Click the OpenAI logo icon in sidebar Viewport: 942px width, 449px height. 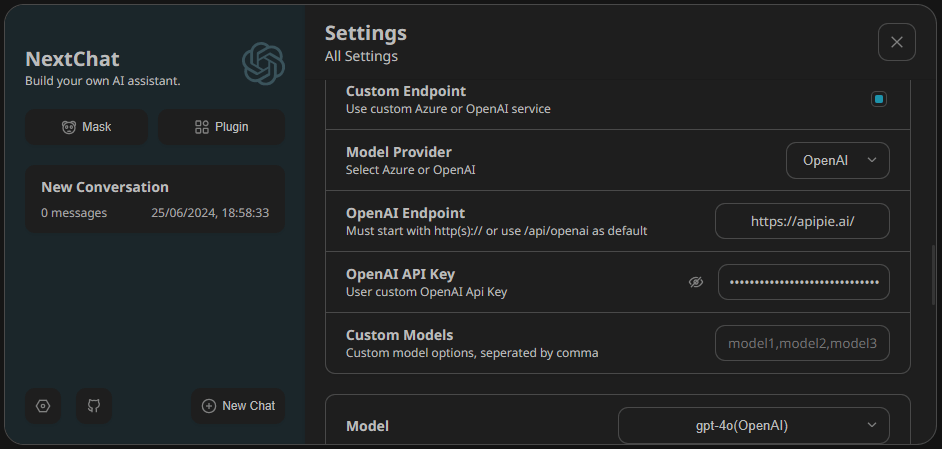coord(264,64)
